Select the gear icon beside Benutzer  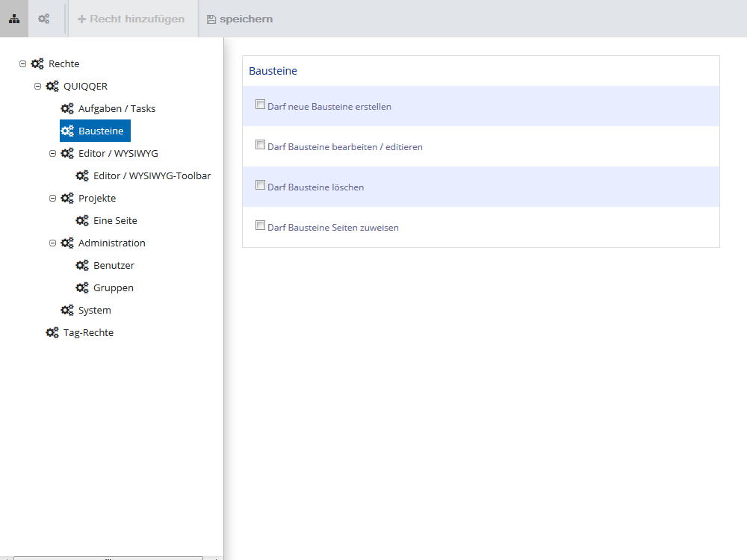click(x=82, y=265)
